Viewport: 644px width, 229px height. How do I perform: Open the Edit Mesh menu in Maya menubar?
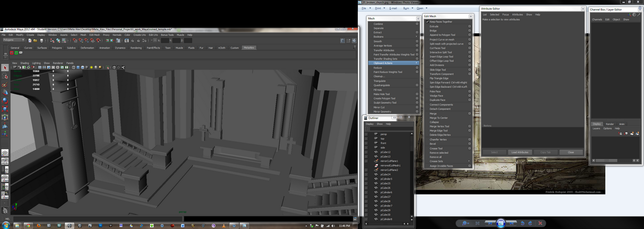pyautogui.click(x=95, y=35)
